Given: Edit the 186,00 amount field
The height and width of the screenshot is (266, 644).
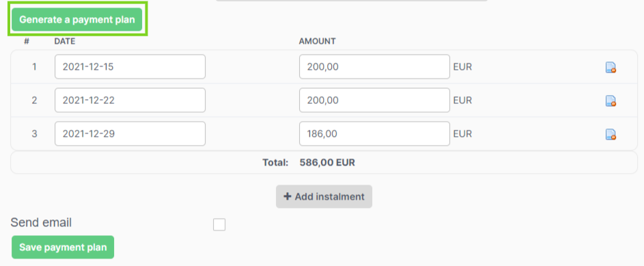Looking at the screenshot, I should tap(374, 133).
